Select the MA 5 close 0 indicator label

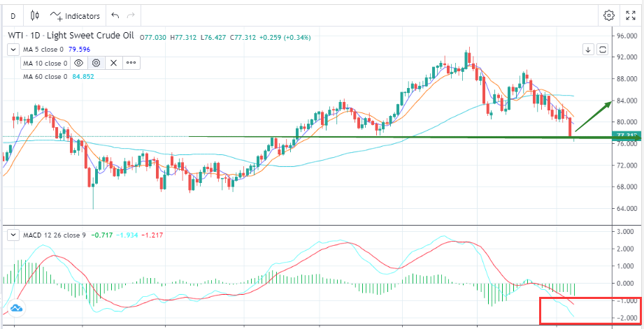43,50
